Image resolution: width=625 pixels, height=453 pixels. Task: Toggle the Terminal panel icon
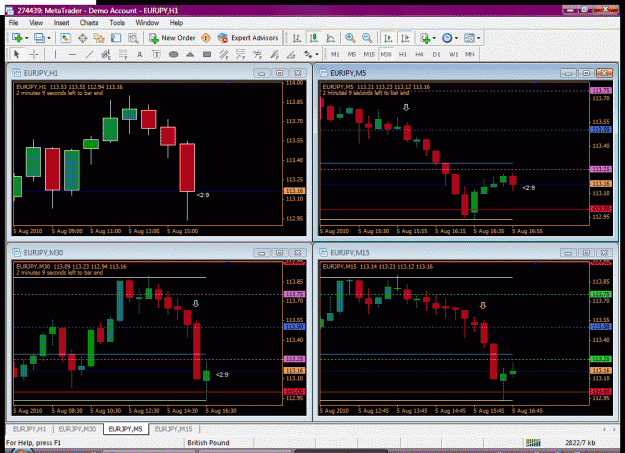click(x=116, y=38)
